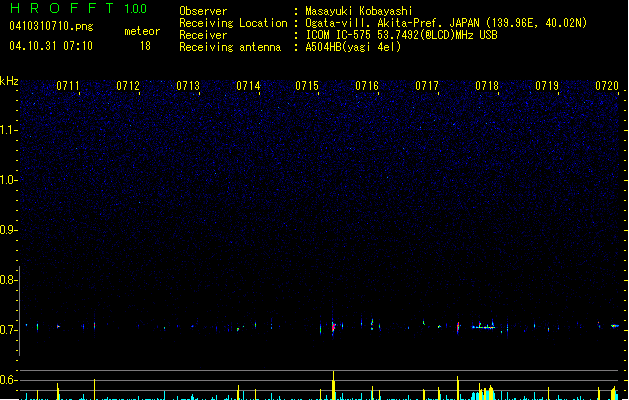Click the 0718 time marker
This screenshot has width=629, height=400.
tap(487, 86)
